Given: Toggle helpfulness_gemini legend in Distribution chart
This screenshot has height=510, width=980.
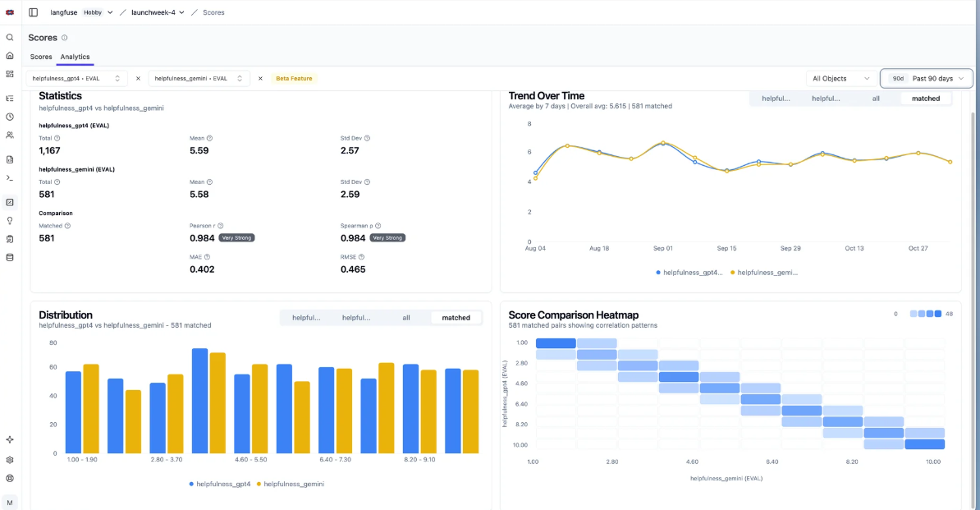Looking at the screenshot, I should pyautogui.click(x=291, y=484).
